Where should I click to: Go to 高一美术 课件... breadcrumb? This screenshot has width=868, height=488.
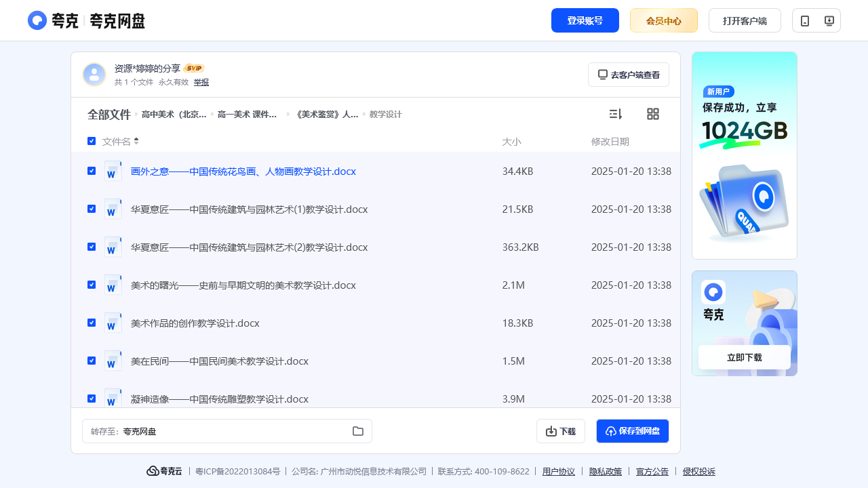point(248,115)
